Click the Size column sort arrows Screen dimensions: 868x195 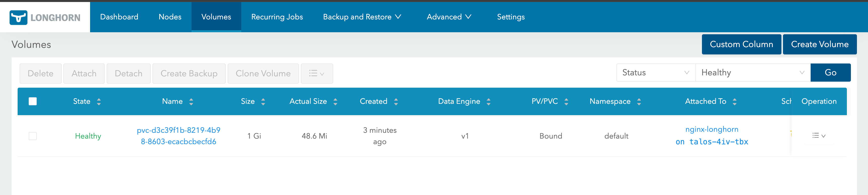[x=263, y=102]
